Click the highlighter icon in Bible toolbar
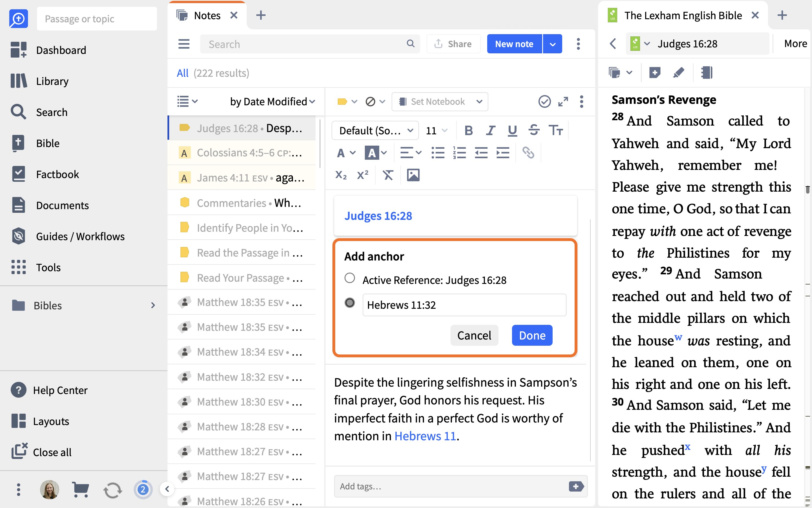812x508 pixels. pos(678,72)
